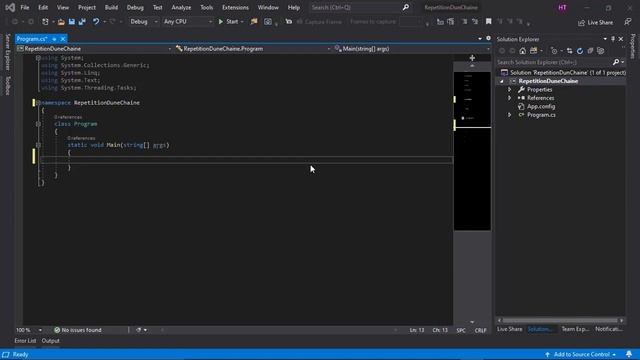Close the Program.cs tab
Image resolution: width=640 pixels, height=360 pixels.
coord(63,39)
